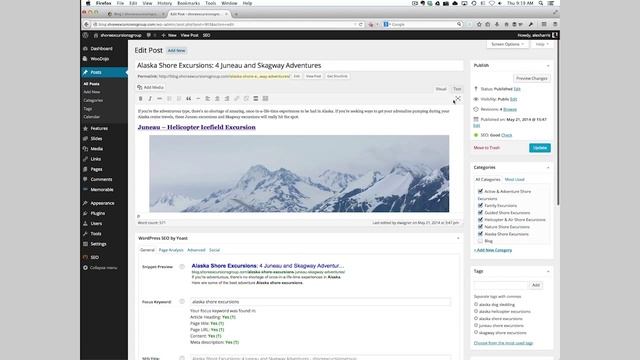Collapse the Tags panel
The height and width of the screenshot is (360, 640).
pyautogui.click(x=548, y=271)
